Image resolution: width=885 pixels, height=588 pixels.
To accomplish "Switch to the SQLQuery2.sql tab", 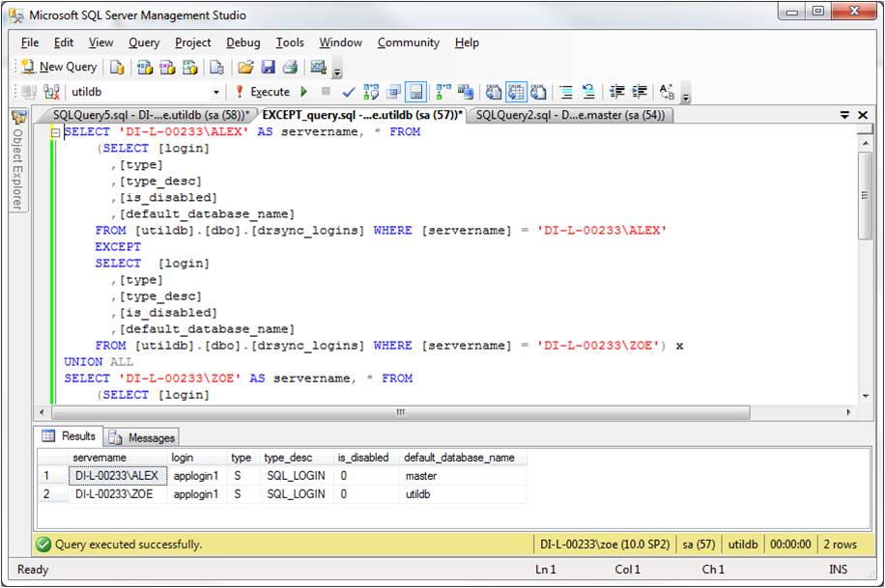I will tap(570, 115).
